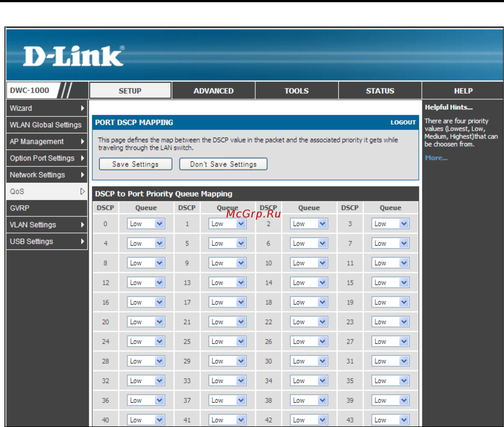This screenshot has height=427, width=504.
Task: Open queue dropdown for DSCP 31
Action: click(390, 361)
